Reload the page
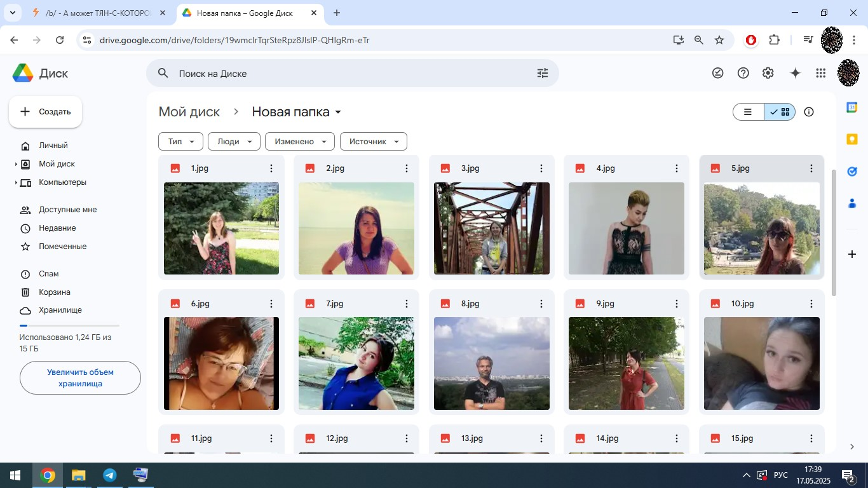868x488 pixels. (x=60, y=40)
